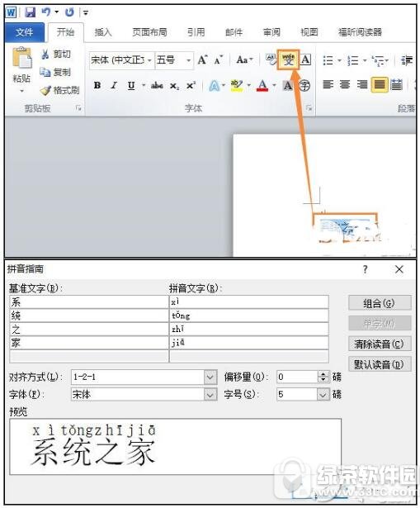Image resolution: width=420 pixels, height=508 pixels.
Task: Apply Superscript formatting
Action: (x=191, y=86)
